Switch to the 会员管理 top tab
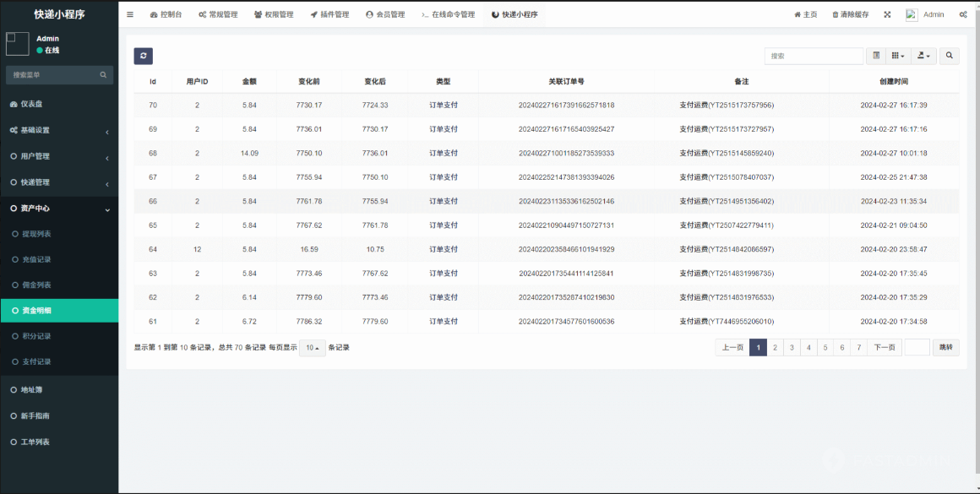This screenshot has width=980, height=494. 385,14
